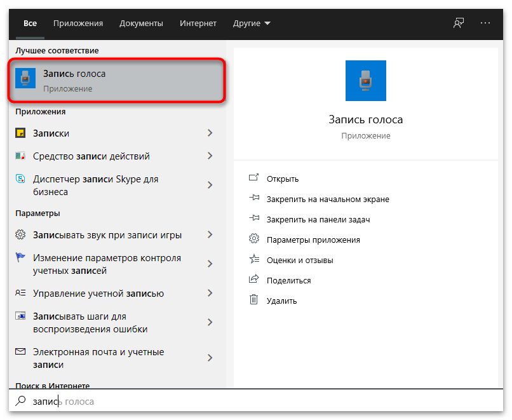Click Открыть to launch Voice Recorder
The image size is (512, 420).
283,179
